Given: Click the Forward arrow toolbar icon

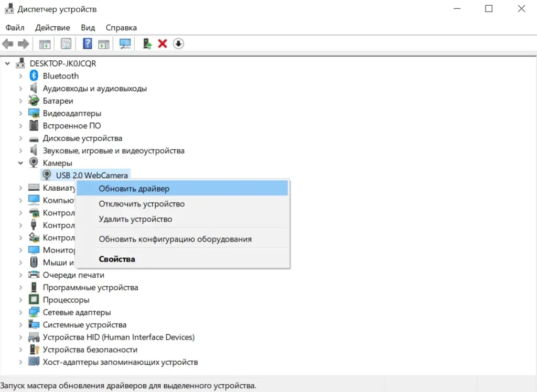Looking at the screenshot, I should tap(23, 44).
